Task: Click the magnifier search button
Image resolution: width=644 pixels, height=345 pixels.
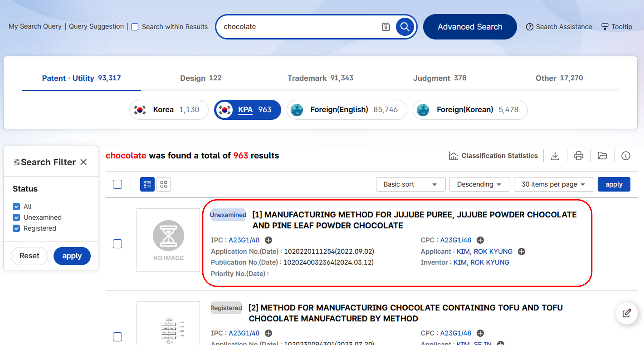Action: pos(404,27)
